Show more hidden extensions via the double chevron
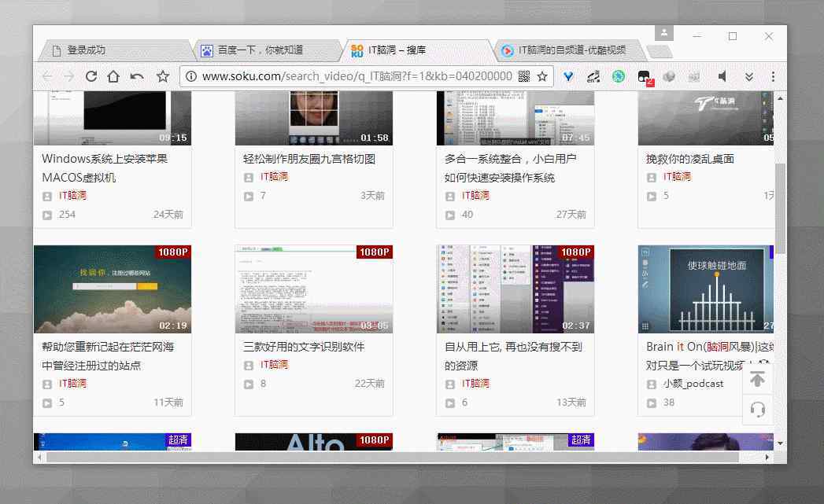The width and height of the screenshot is (824, 504). 749,76
